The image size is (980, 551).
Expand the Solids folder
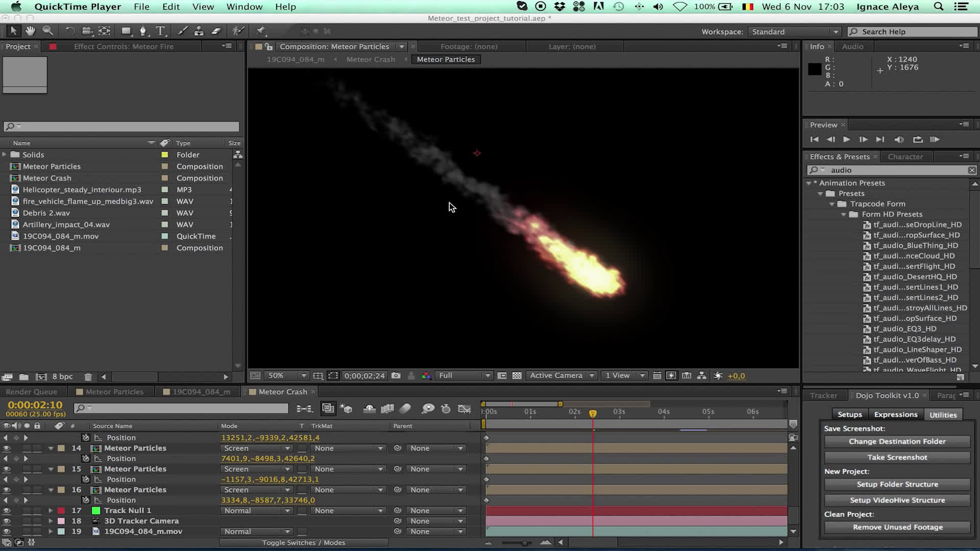click(x=5, y=155)
